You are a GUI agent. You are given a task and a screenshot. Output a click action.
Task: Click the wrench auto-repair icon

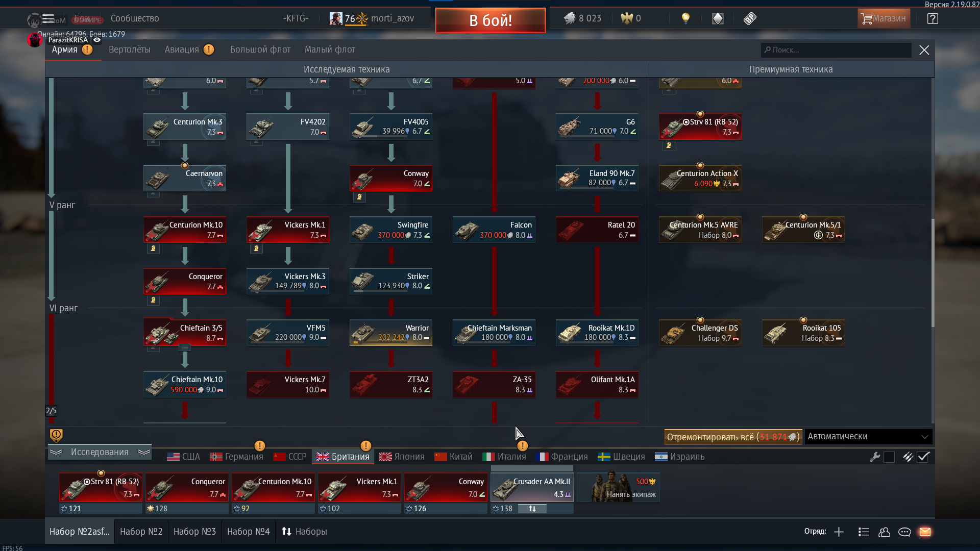tap(875, 457)
